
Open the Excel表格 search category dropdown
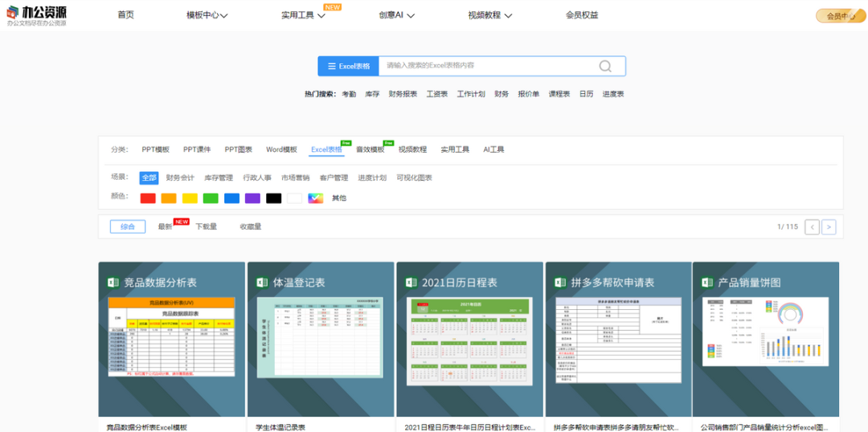pos(348,66)
